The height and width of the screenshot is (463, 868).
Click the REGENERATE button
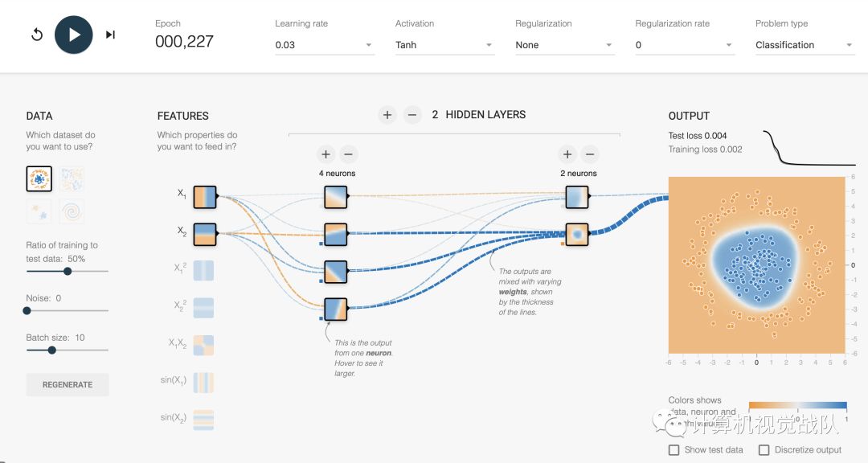pos(68,384)
